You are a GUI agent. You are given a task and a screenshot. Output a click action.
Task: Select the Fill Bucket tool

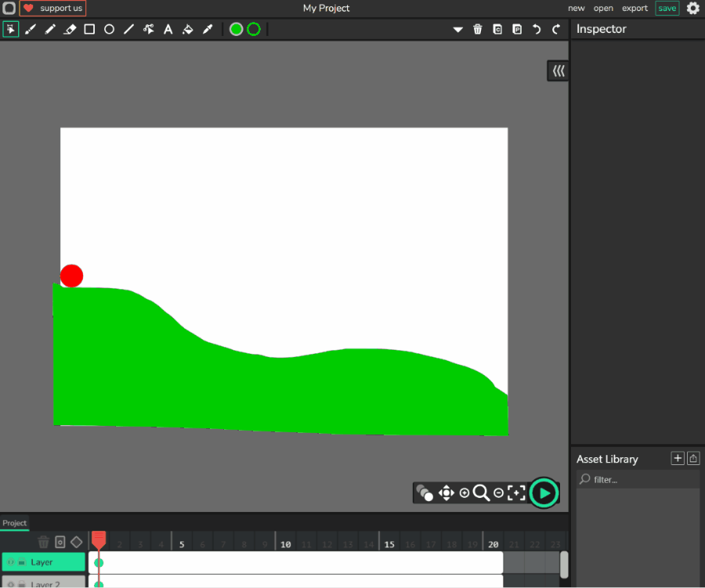(187, 29)
